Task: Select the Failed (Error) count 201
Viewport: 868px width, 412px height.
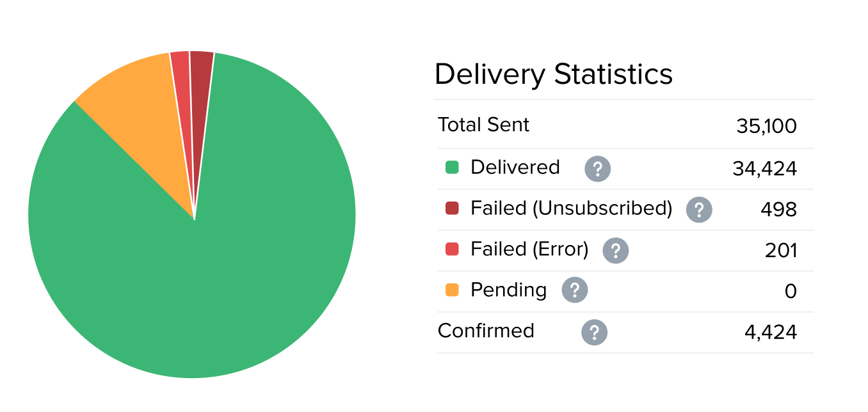Action: (x=781, y=250)
